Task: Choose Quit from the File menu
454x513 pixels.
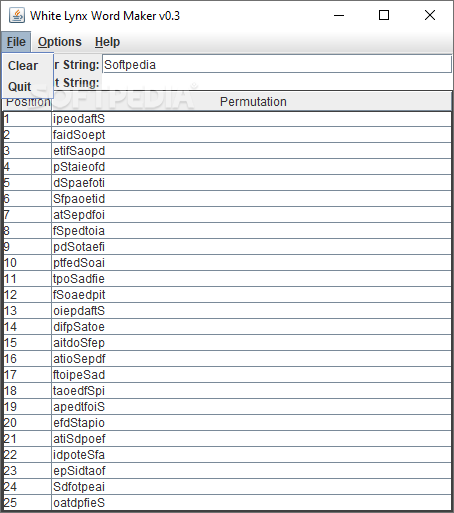Action: pyautogui.click(x=28, y=86)
